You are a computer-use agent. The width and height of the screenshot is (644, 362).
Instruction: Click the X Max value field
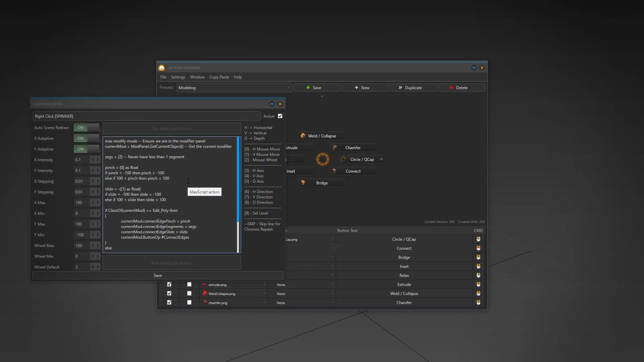coord(82,203)
